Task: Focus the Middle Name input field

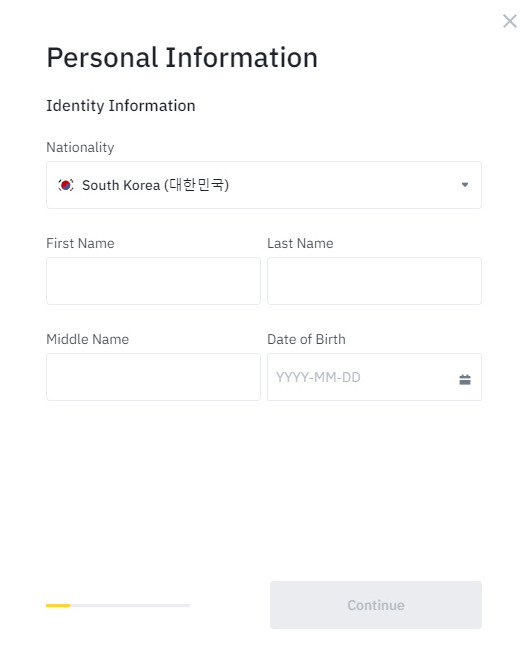Action: point(153,377)
